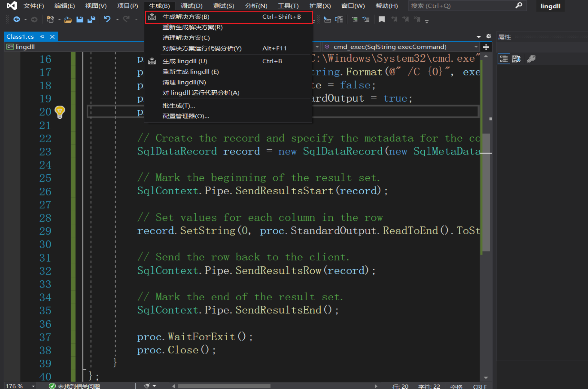588x389 pixels.
Task: Open the code cleanup profile dropdown arrow
Action: [x=154, y=385]
